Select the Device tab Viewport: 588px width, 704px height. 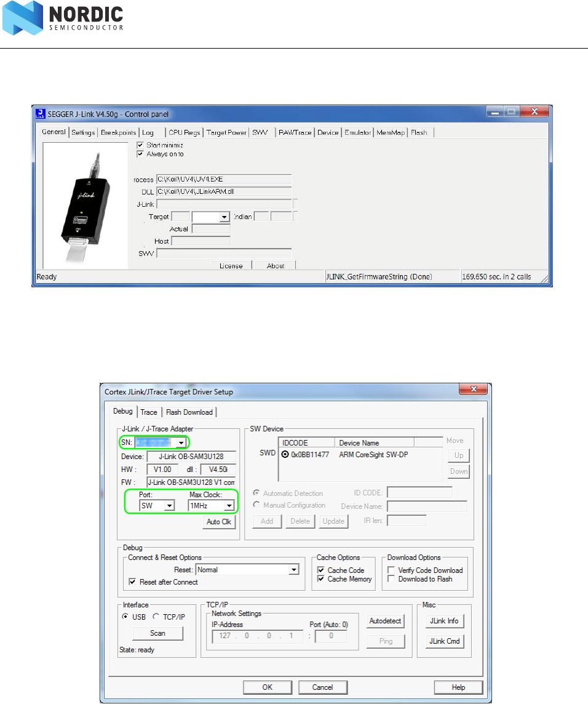328,132
